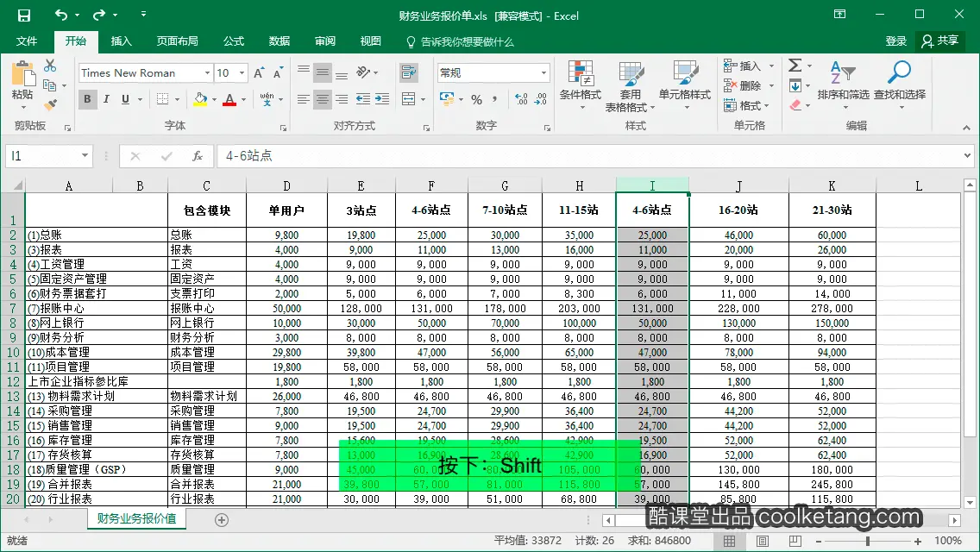
Task: Open the font size 10 dropdown
Action: pyautogui.click(x=242, y=73)
